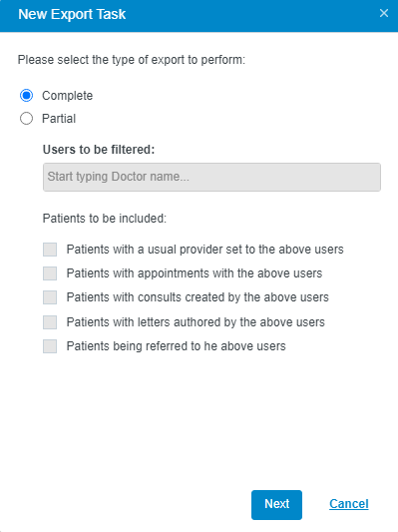Click the 'Patients being referred' label text
This screenshot has width=398, height=532.
point(176,346)
